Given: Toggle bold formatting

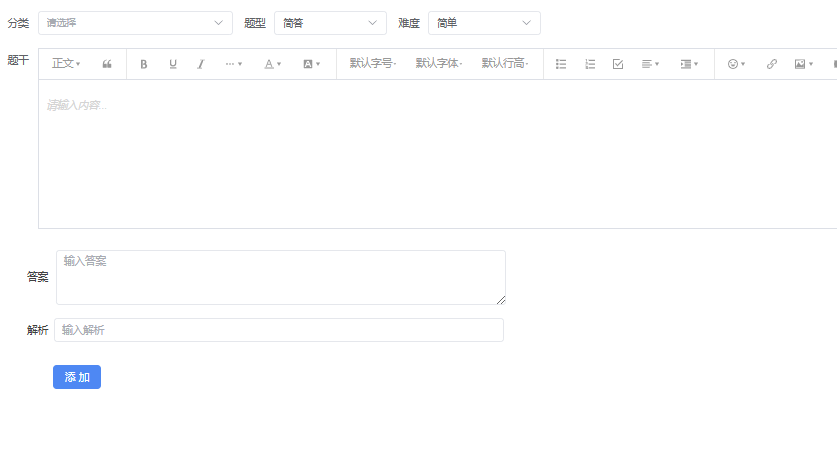Looking at the screenshot, I should point(143,64).
